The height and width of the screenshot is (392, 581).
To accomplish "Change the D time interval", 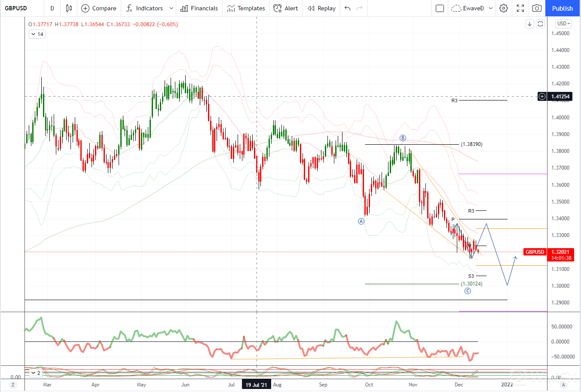I will coord(52,8).
